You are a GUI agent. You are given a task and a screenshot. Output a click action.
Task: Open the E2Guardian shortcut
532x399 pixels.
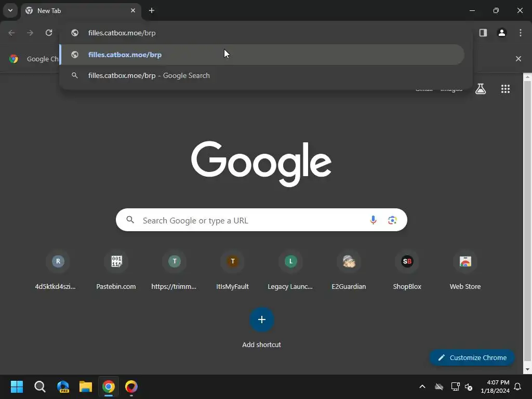pos(349,271)
